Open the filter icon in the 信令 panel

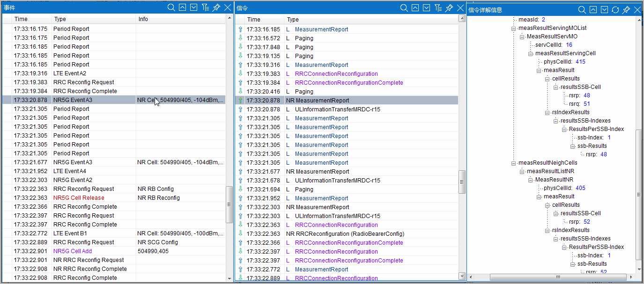click(x=438, y=8)
